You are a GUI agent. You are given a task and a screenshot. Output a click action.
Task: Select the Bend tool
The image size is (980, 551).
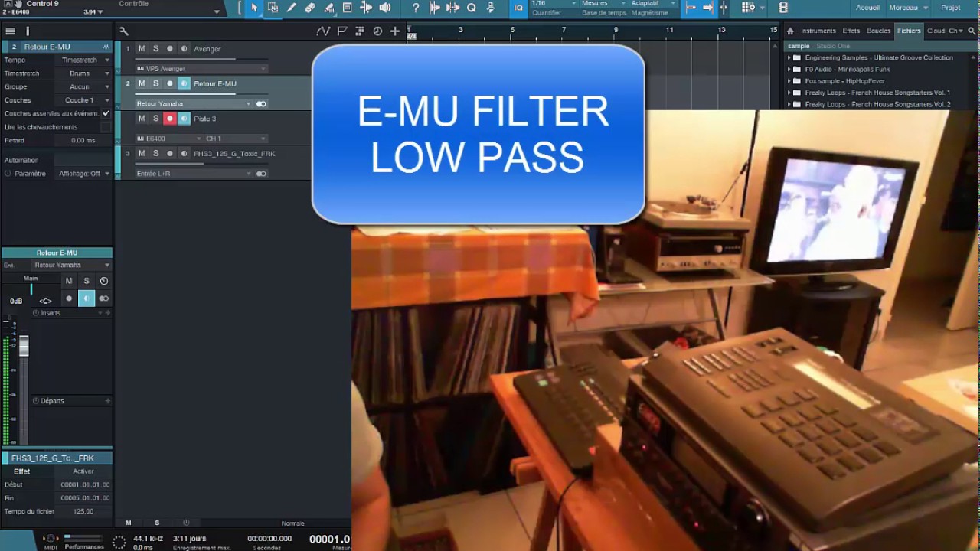click(x=366, y=8)
